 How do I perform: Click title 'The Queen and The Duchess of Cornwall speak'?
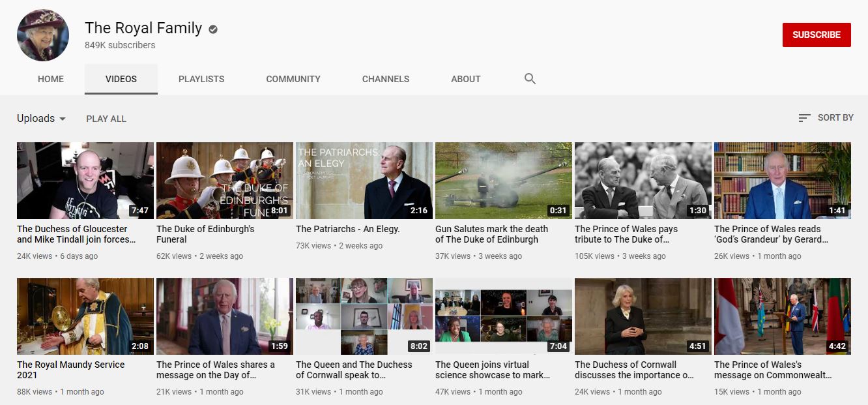click(354, 370)
